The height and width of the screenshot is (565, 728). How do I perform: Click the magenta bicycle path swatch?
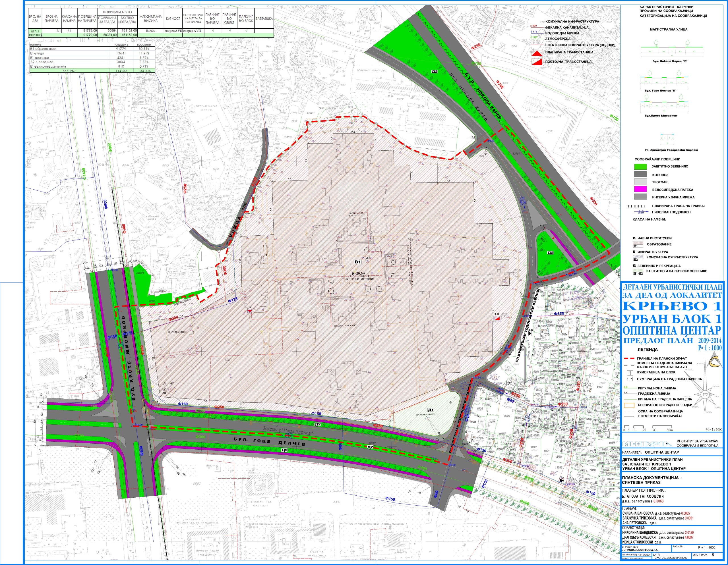coord(640,190)
